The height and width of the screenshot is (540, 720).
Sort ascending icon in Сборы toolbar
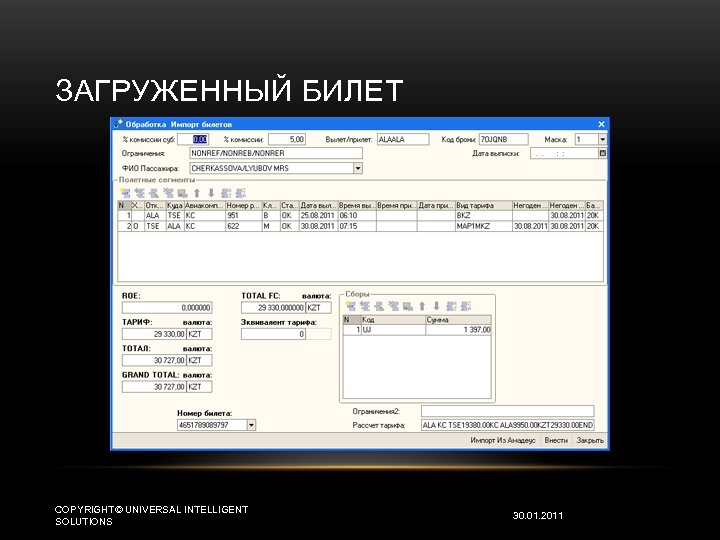(x=451, y=306)
